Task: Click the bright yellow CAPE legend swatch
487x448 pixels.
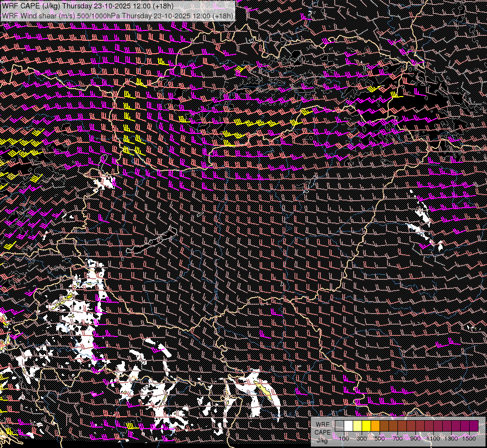Action: [x=367, y=426]
